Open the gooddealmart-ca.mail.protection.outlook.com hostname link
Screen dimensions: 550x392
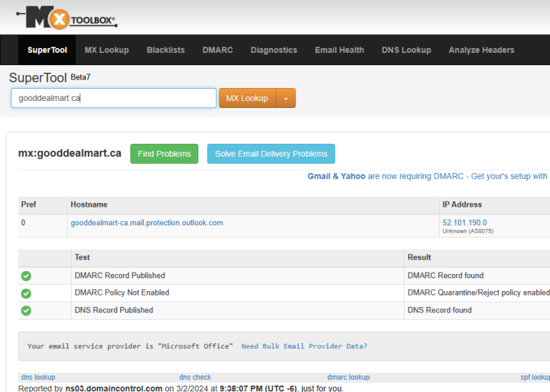pos(147,222)
